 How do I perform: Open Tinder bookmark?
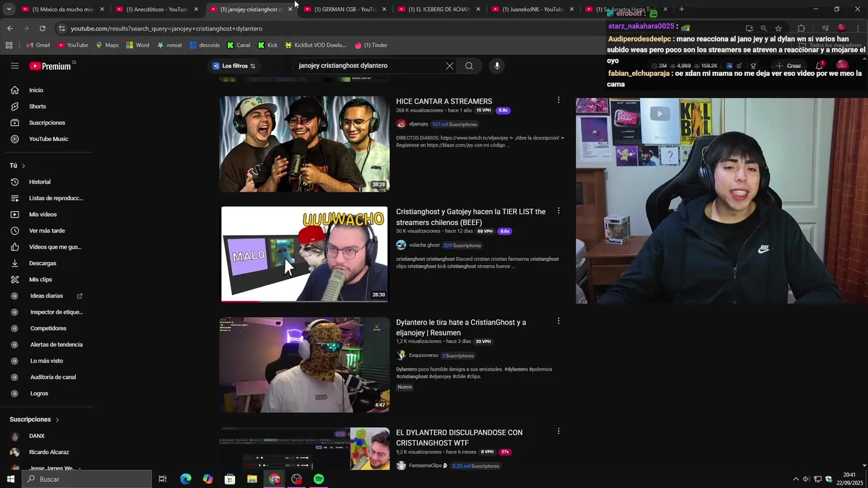point(371,45)
